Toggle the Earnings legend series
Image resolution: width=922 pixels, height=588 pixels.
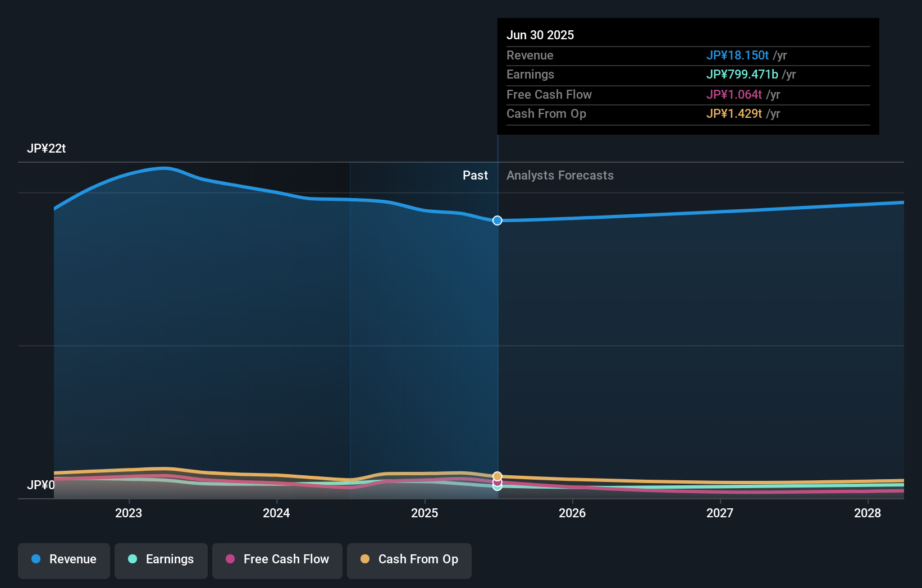[161, 561]
